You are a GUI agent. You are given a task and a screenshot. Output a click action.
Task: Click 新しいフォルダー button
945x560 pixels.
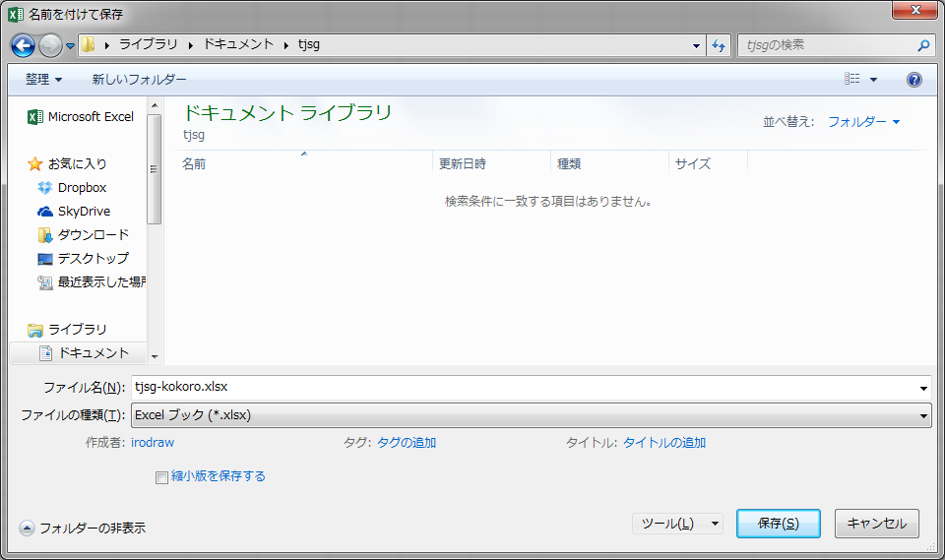click(139, 79)
